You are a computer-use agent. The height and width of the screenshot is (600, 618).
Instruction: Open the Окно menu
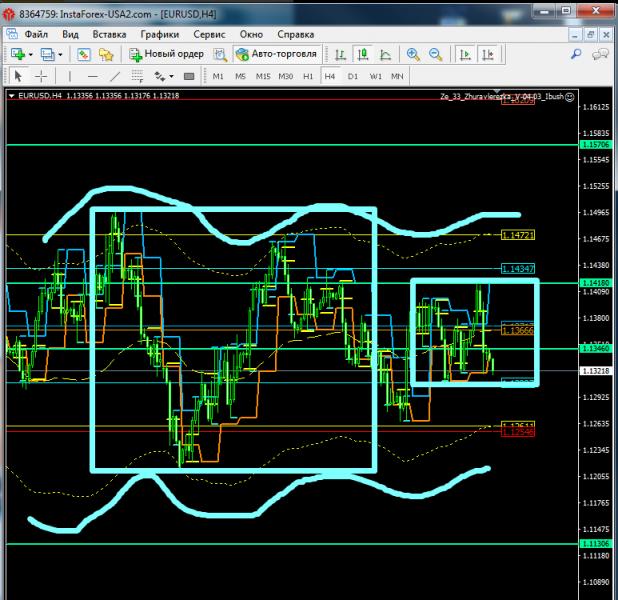tap(251, 34)
